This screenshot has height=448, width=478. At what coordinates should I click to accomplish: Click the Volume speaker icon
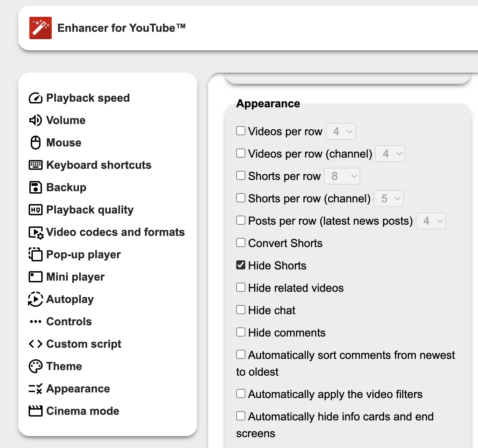[x=35, y=121]
